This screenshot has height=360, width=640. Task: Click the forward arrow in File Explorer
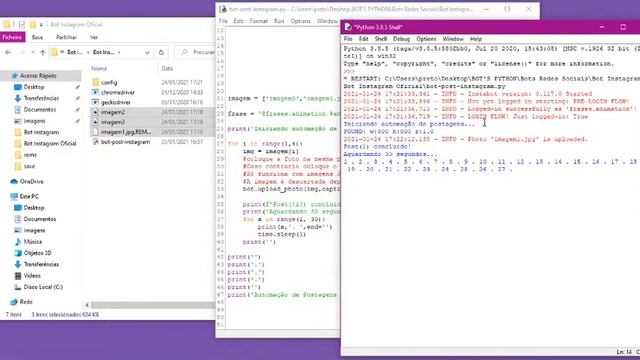(22, 52)
